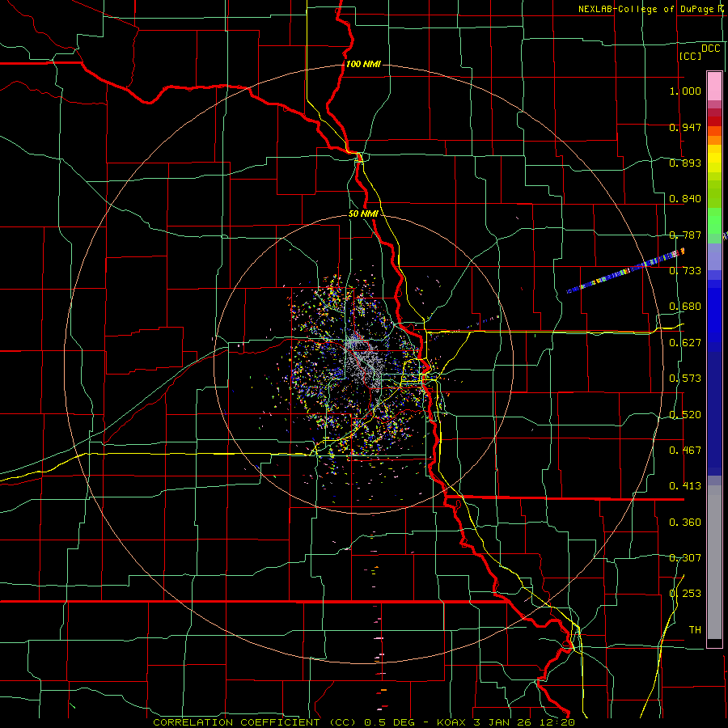Select the 1.000 color scale value
This screenshot has width=728, height=728.
click(x=685, y=91)
